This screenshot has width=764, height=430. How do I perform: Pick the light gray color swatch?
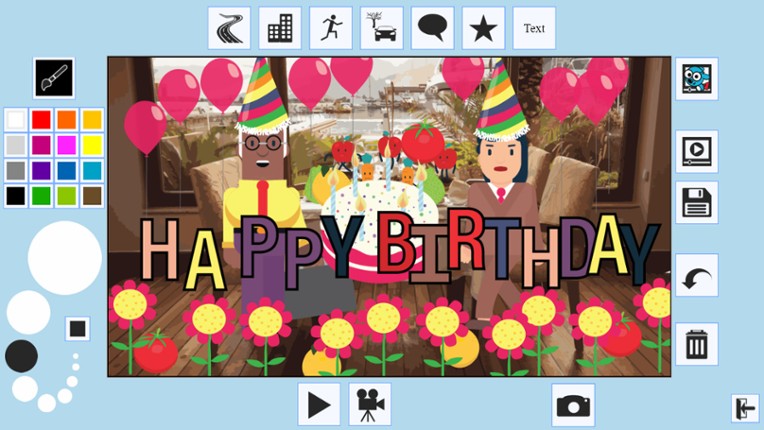coord(16,145)
